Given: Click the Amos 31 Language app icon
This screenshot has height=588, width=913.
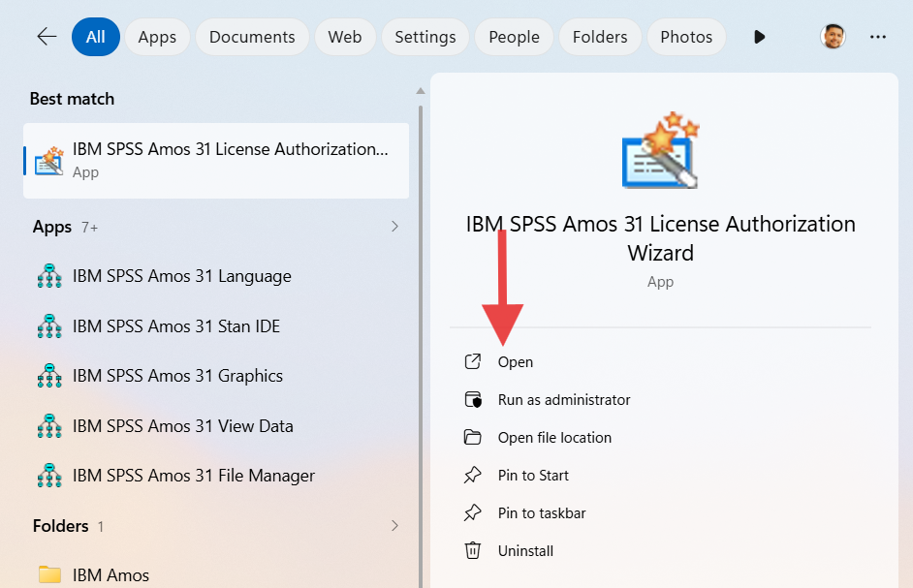Looking at the screenshot, I should pos(49,276).
